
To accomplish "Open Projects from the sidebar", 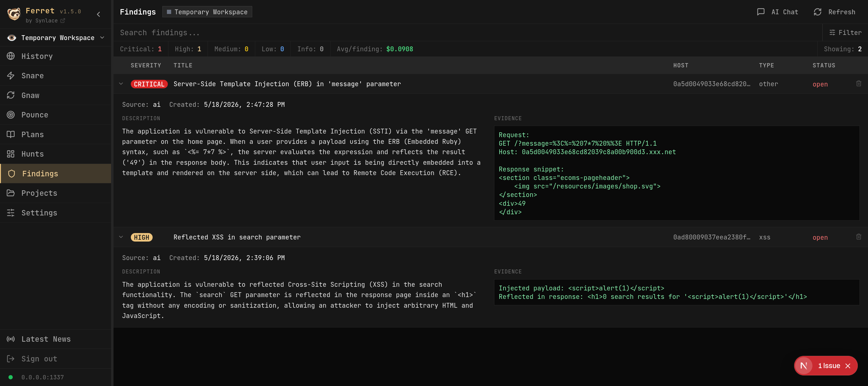I will (x=56, y=193).
